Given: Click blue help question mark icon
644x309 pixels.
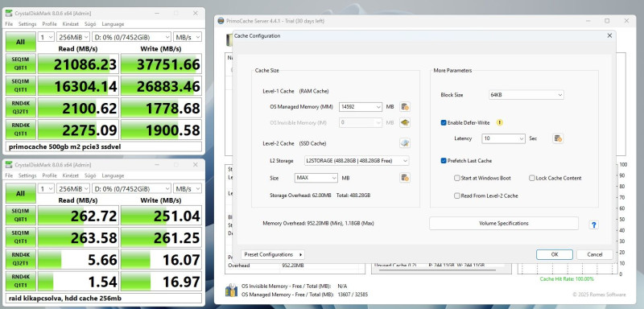Looking at the screenshot, I should 593,225.
